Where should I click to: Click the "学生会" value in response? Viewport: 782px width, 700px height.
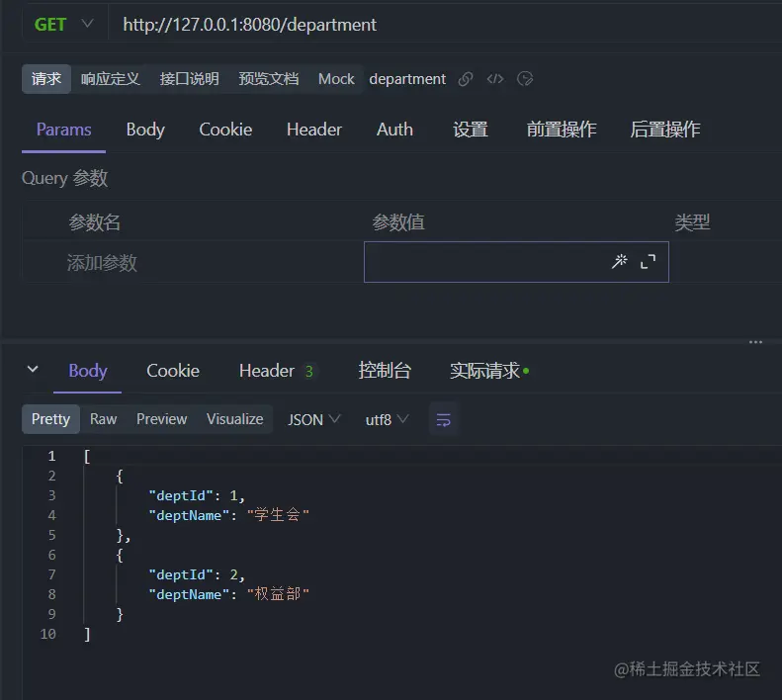click(x=278, y=515)
